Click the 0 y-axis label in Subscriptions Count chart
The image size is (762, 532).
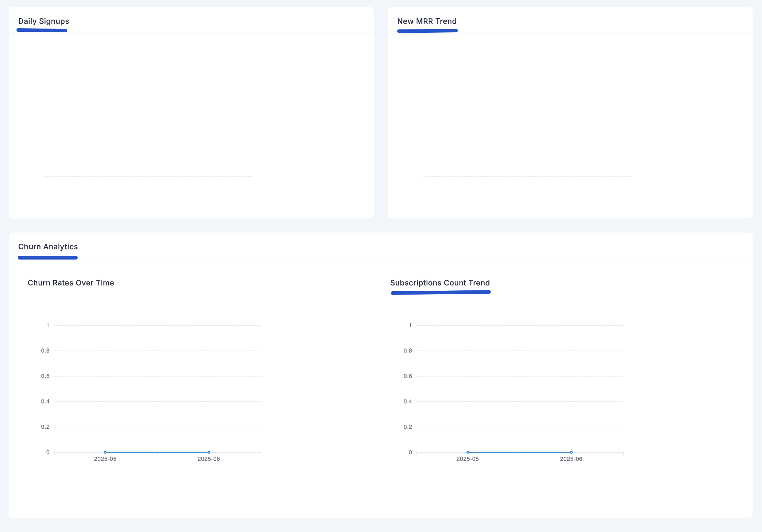[410, 452]
